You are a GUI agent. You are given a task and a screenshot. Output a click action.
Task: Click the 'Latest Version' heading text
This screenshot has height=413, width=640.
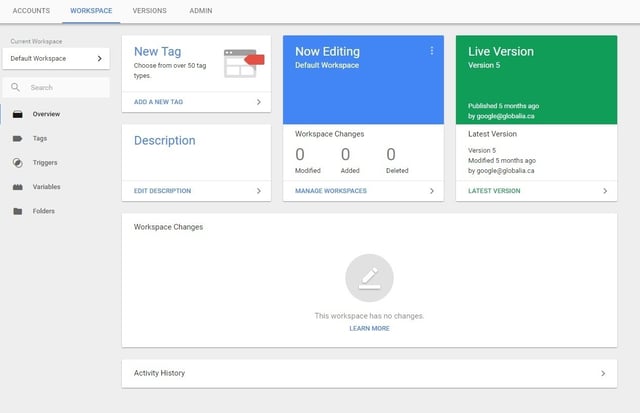click(x=492, y=134)
